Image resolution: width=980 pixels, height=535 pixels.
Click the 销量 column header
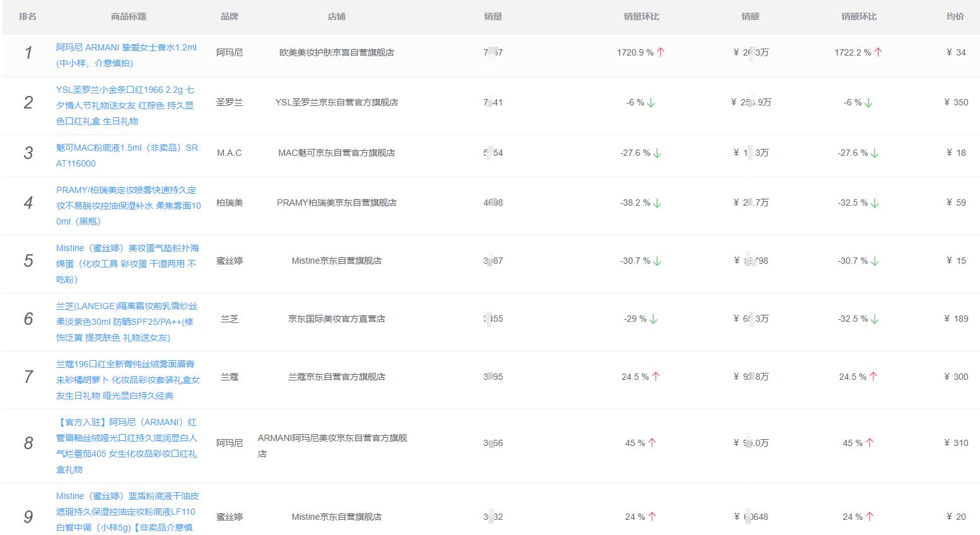493,16
